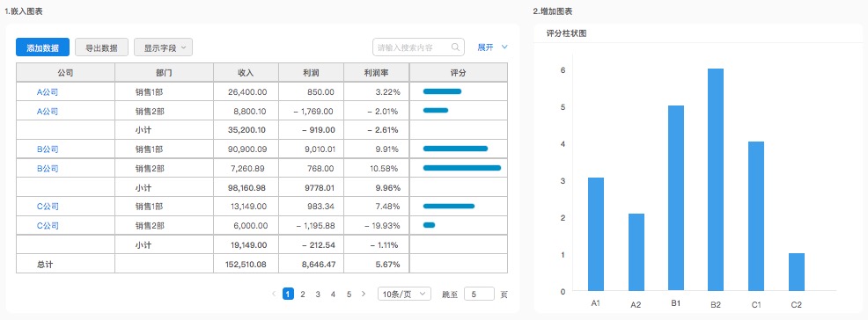The width and height of the screenshot is (868, 320).
Task: Go to previous page arrow
Action: click(x=274, y=294)
